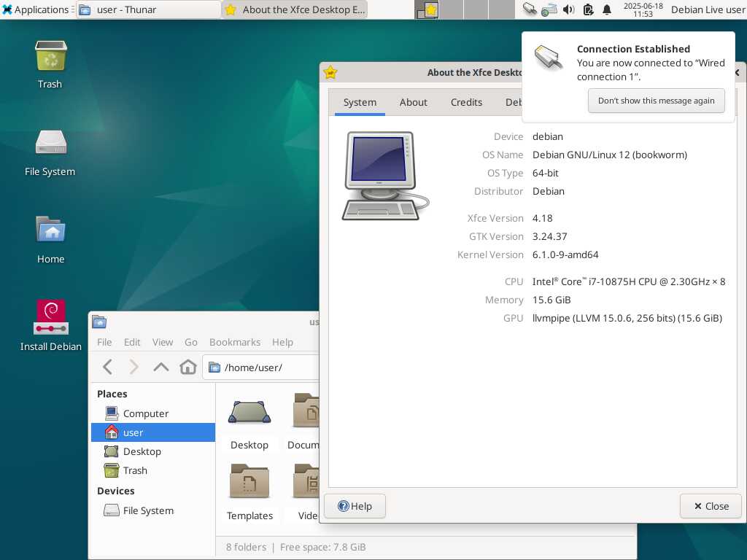747x560 pixels.
Task: Open Thunar's Bookmarks menu
Action: pyautogui.click(x=234, y=342)
